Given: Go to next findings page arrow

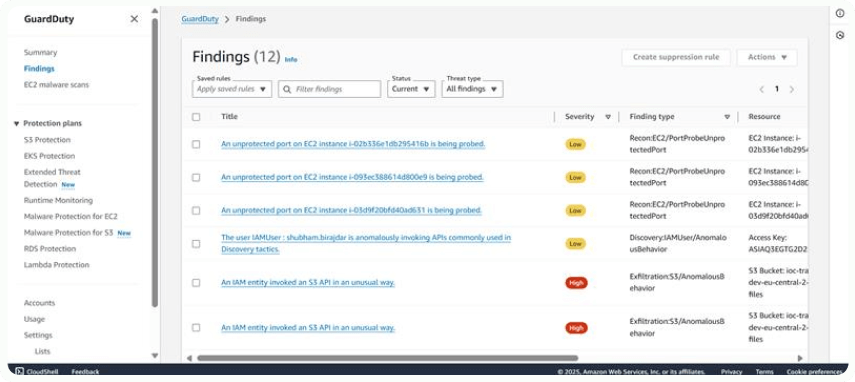Looking at the screenshot, I should point(792,89).
